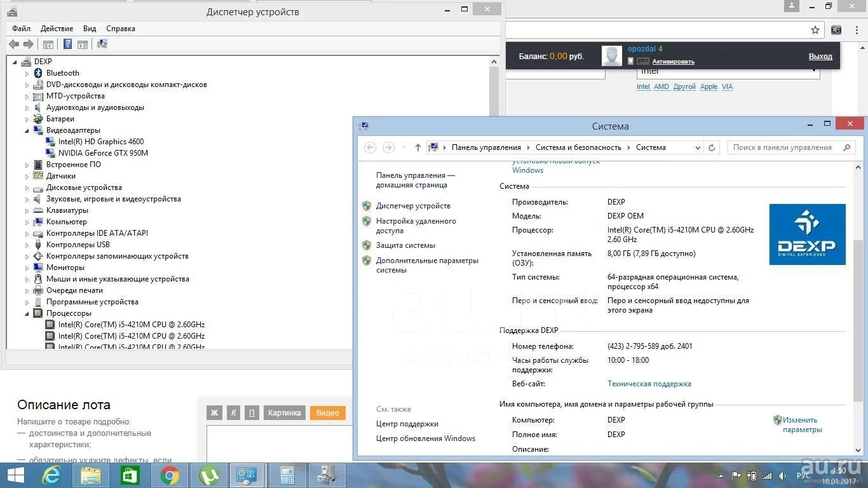Open Диспетчер устройств link in System window
The image size is (868, 488).
click(x=413, y=206)
